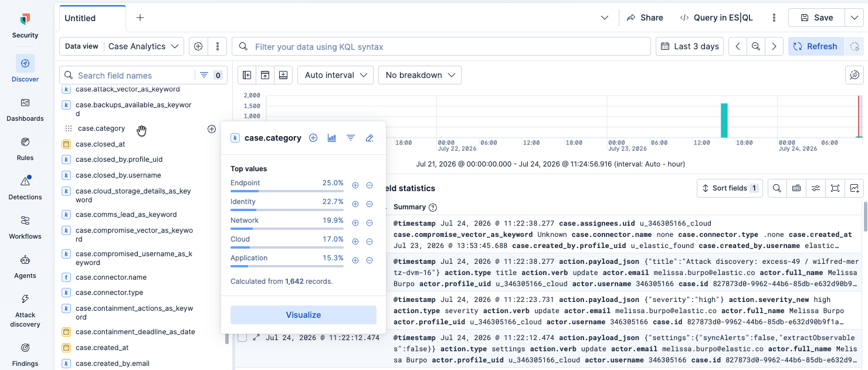Open the inspect icon at chart top right
The height and width of the screenshot is (370, 868).
click(855, 75)
